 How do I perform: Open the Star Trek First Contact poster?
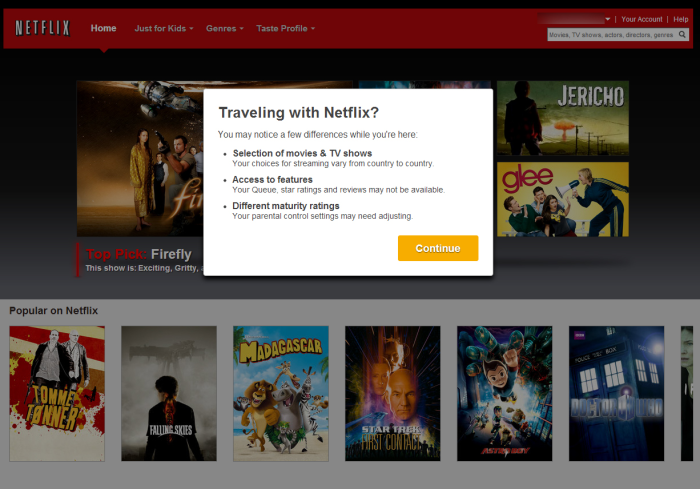click(x=393, y=393)
